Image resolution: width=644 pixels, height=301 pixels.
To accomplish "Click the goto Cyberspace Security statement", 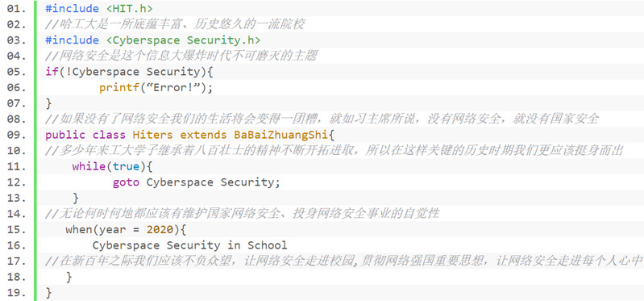I will tap(197, 182).
